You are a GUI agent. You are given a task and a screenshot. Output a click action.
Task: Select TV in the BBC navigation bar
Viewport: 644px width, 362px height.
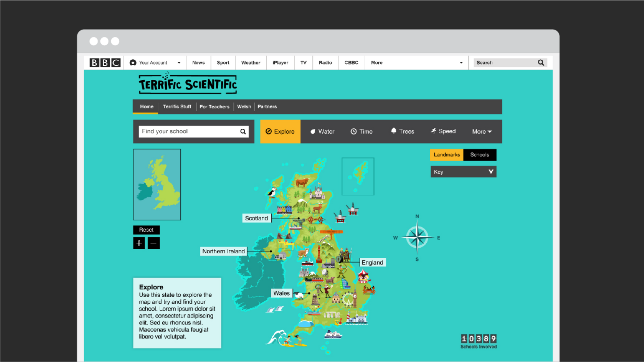click(304, 63)
